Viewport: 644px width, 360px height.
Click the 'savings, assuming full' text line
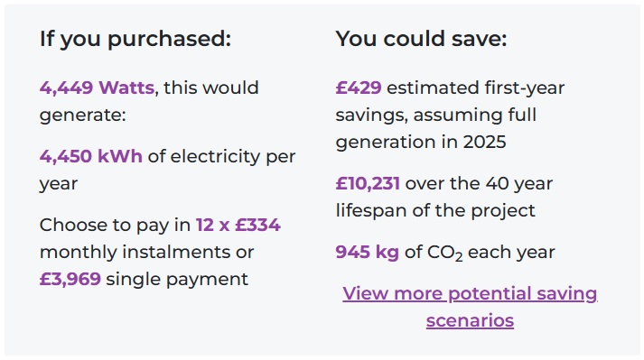tap(436, 115)
